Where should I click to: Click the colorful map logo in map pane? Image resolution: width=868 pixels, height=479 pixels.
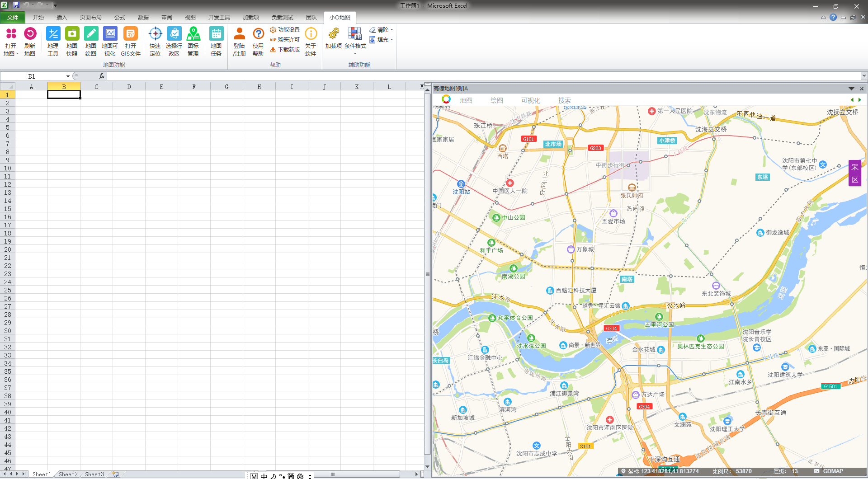446,99
